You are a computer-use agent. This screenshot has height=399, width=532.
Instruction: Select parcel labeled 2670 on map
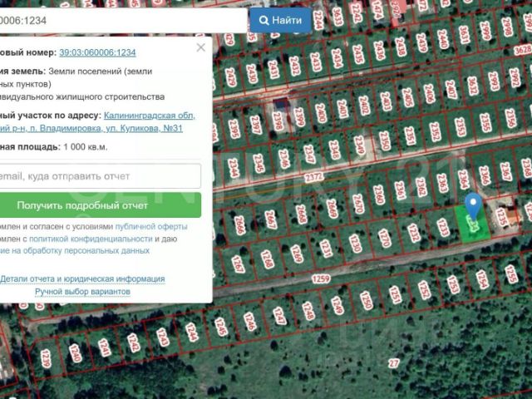pyautogui.click(x=358, y=204)
